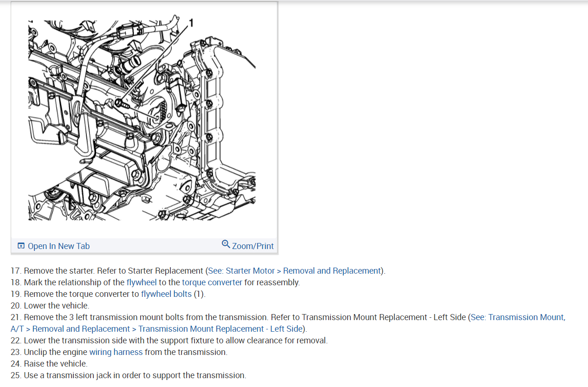Open the engine and transmission diagram image
The image size is (588, 387).
click(x=142, y=120)
